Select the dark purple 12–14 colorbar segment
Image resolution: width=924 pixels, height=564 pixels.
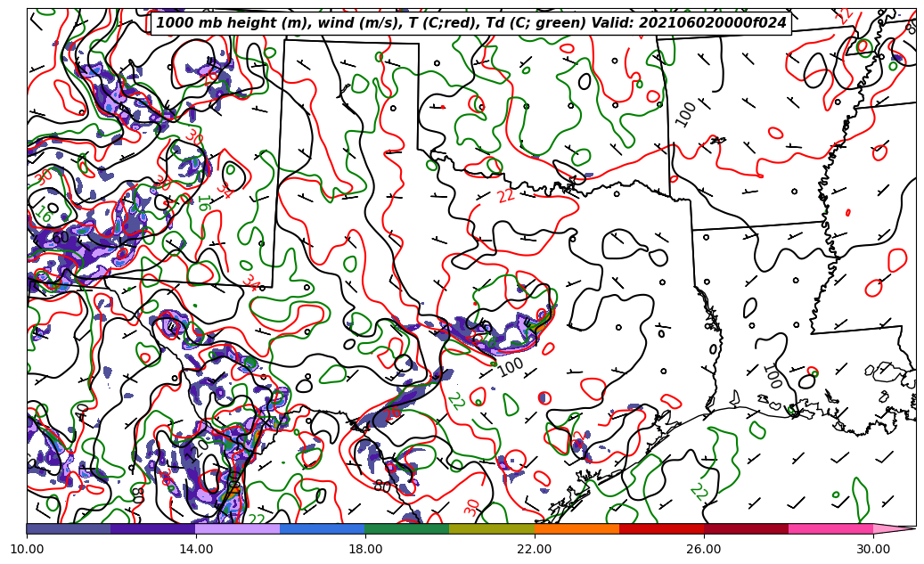pos(153,528)
